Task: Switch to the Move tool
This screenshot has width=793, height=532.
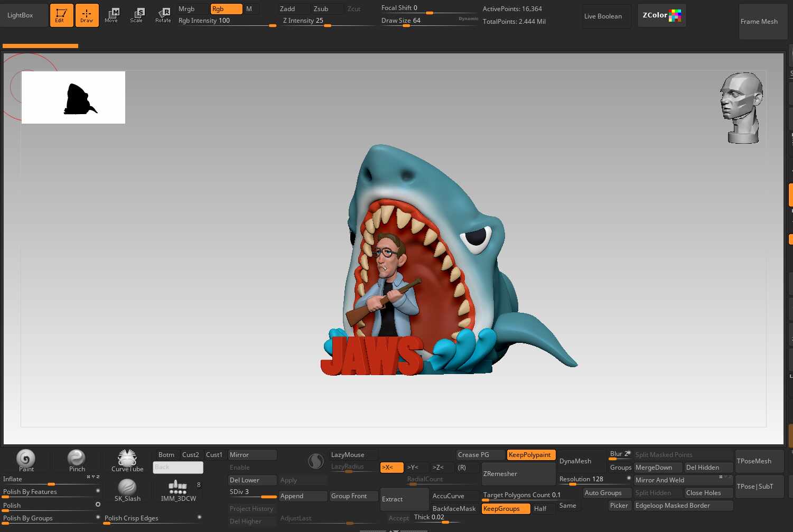Action: click(x=111, y=15)
